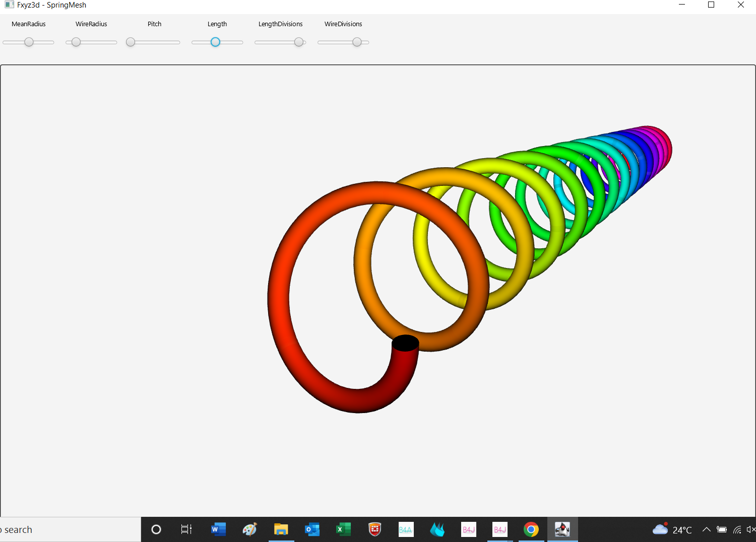Open the first B4J taskbar icon
Image resolution: width=756 pixels, height=542 pixels.
click(x=469, y=529)
